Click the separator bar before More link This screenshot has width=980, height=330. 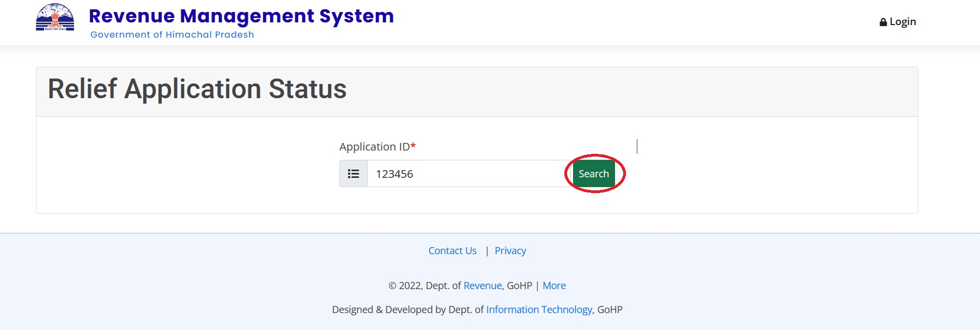tap(537, 286)
